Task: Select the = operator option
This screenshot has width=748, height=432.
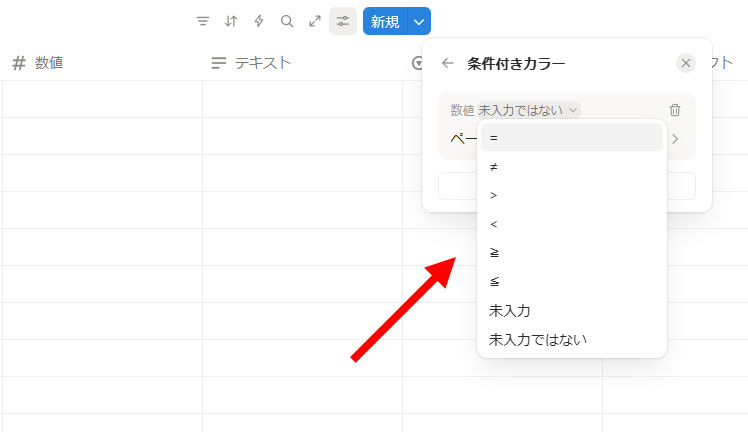Action: click(571, 138)
